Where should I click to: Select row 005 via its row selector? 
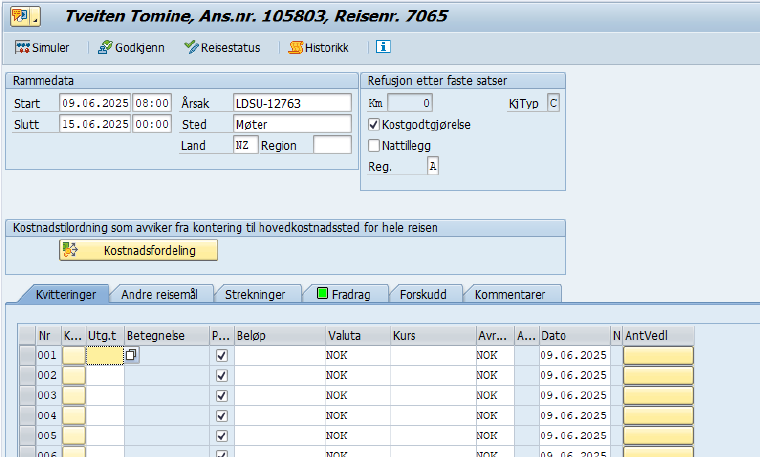[27, 436]
